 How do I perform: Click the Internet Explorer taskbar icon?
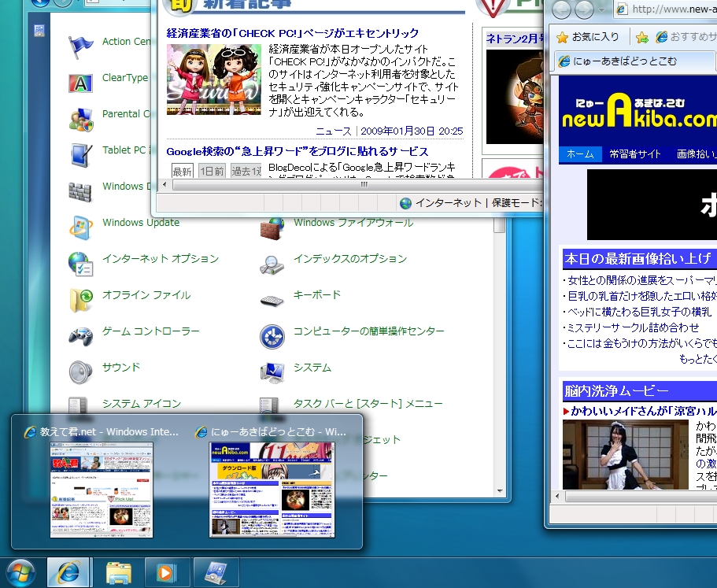[69, 572]
